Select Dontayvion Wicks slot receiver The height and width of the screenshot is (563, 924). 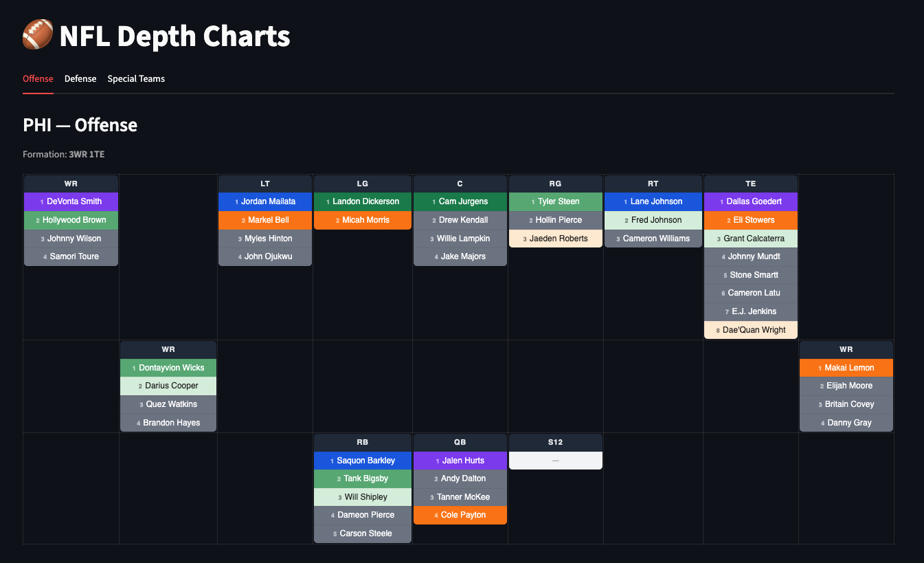tap(168, 368)
